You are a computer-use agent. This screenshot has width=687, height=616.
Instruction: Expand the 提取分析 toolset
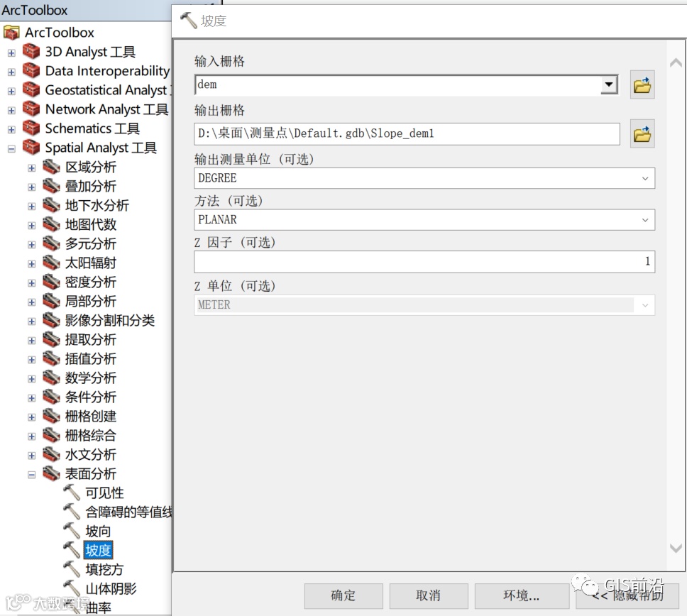(x=31, y=341)
